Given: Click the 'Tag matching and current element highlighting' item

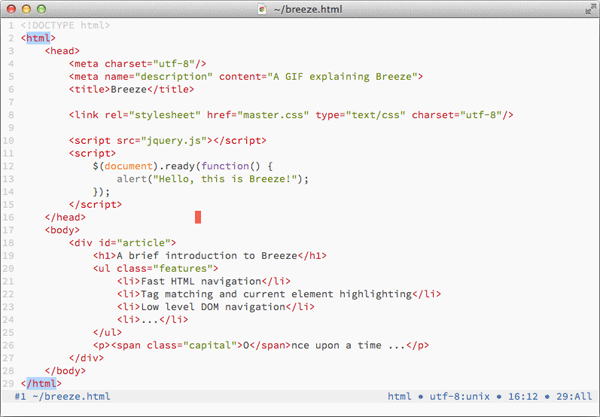Looking at the screenshot, I should (279, 294).
